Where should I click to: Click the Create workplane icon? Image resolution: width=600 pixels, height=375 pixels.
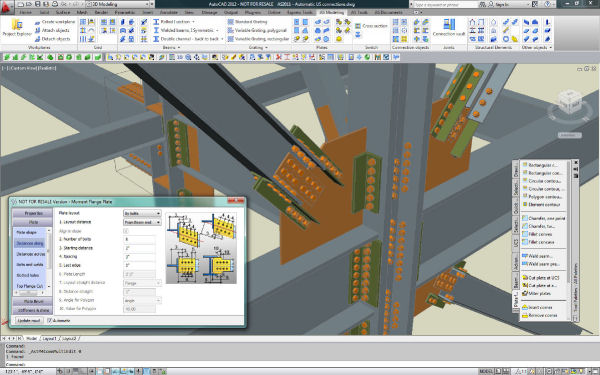click(x=38, y=22)
